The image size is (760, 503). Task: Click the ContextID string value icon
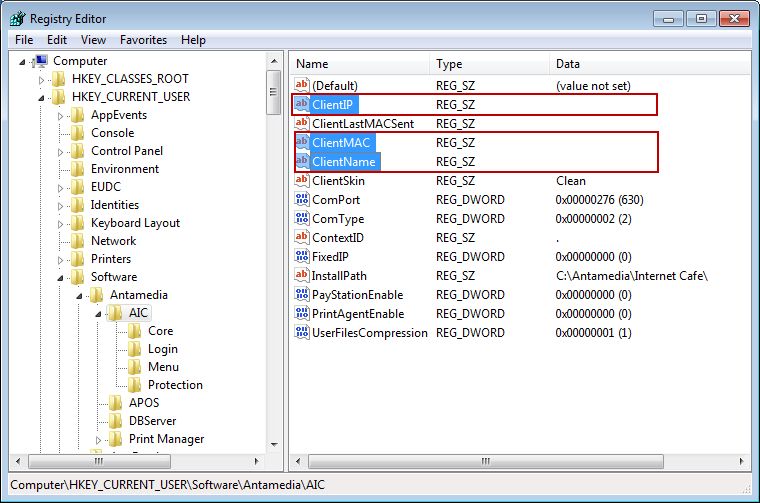click(301, 237)
